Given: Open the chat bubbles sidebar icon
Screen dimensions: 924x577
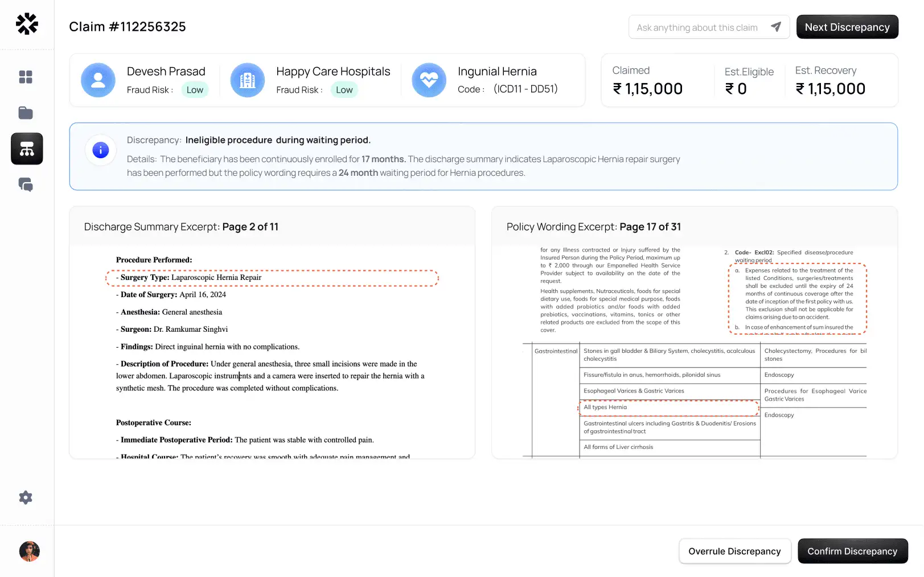Looking at the screenshot, I should 26,185.
